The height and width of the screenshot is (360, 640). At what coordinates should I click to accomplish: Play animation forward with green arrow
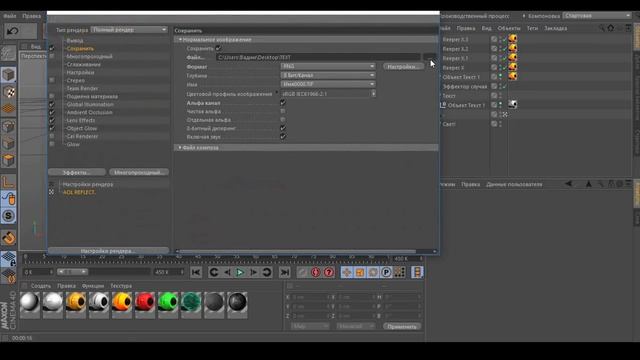(x=240, y=272)
